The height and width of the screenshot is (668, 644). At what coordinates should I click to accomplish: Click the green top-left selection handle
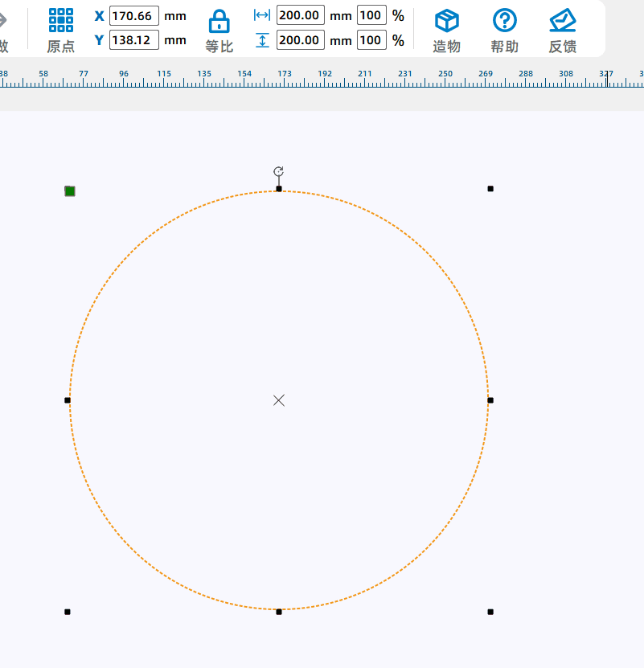pyautogui.click(x=70, y=191)
